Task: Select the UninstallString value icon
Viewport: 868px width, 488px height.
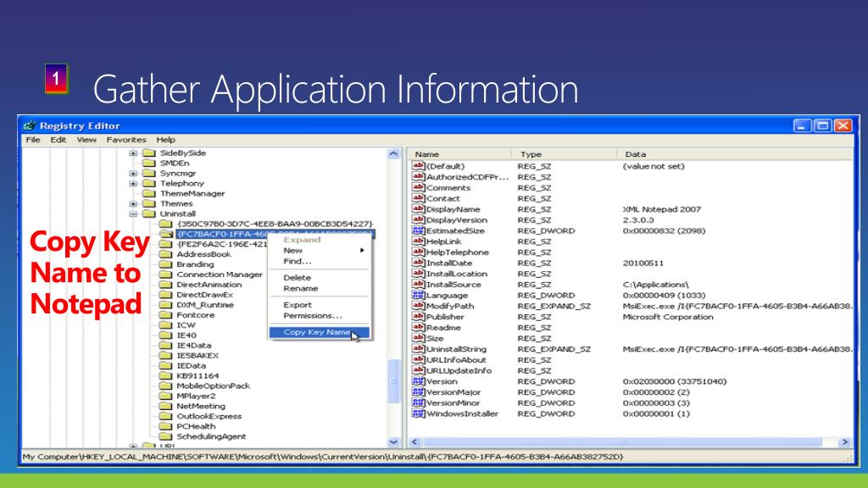Action: pyautogui.click(x=417, y=349)
